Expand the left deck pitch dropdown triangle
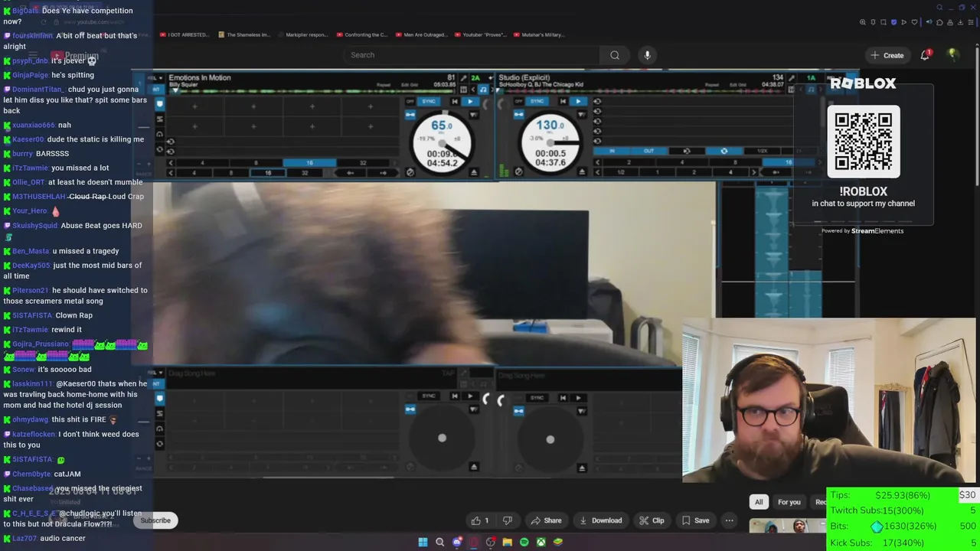The height and width of the screenshot is (551, 980). (x=473, y=114)
